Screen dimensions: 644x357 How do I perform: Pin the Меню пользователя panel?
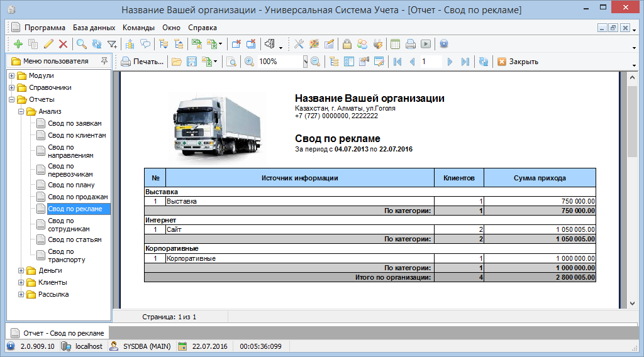[x=104, y=61]
